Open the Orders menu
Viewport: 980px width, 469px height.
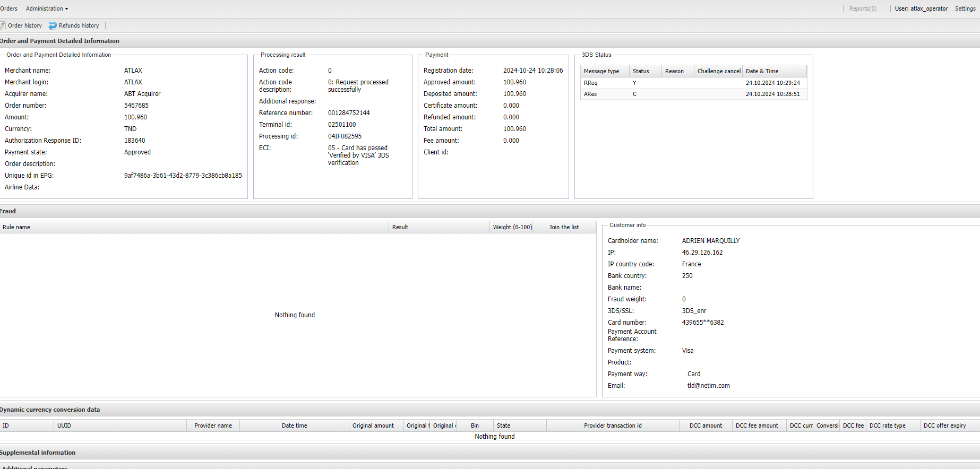point(8,8)
